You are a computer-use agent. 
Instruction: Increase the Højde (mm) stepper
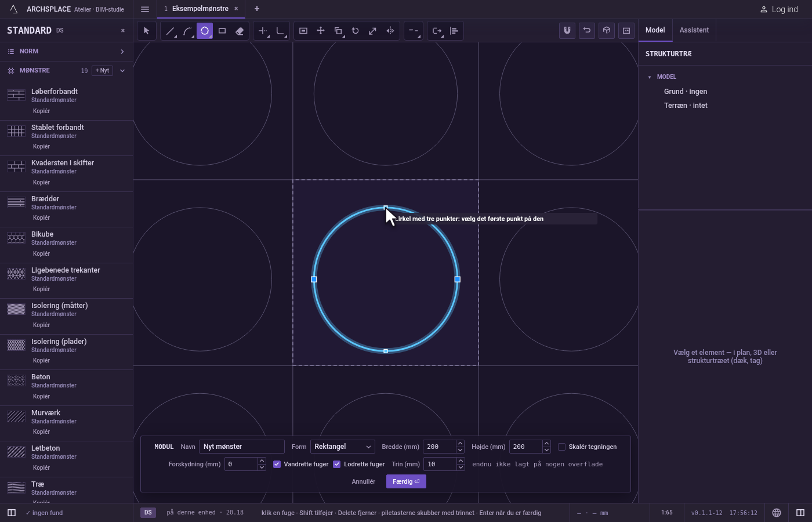(546, 444)
